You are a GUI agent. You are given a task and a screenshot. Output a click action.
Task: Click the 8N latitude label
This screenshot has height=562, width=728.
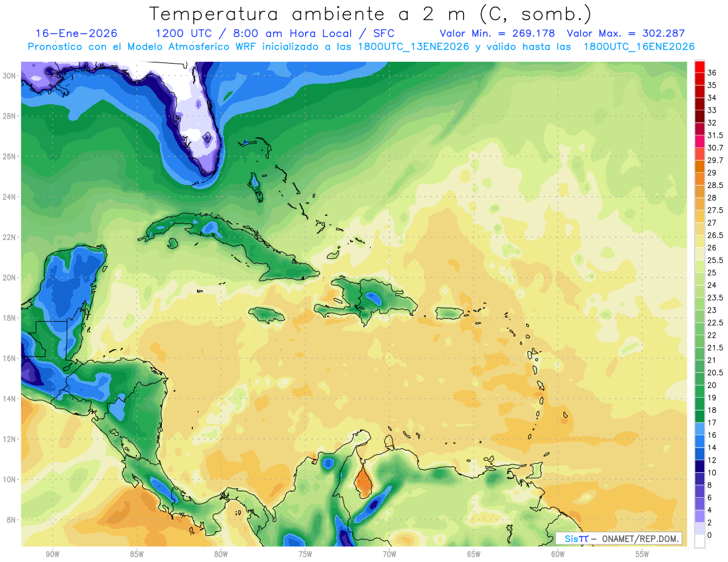(12, 520)
